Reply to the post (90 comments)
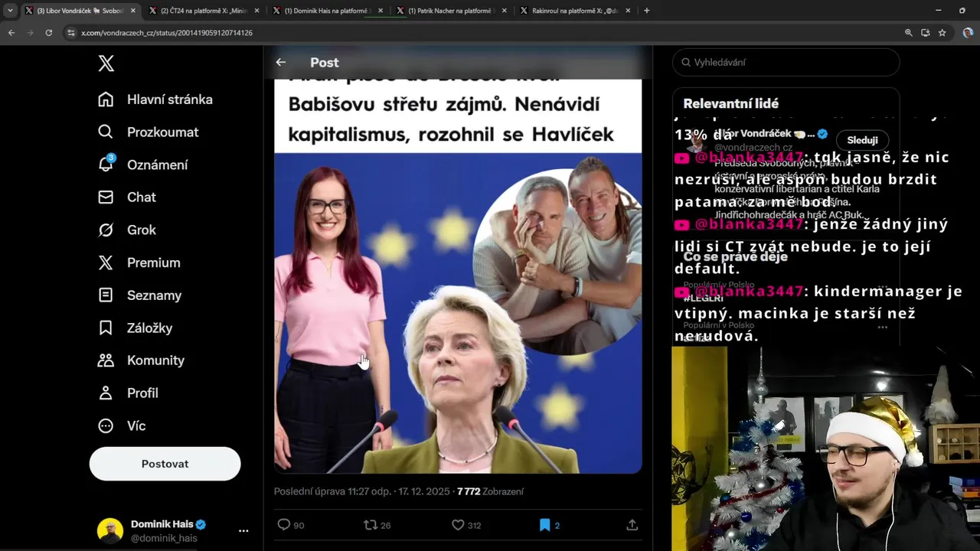Screen dimensions: 980x551 [x=290, y=525]
